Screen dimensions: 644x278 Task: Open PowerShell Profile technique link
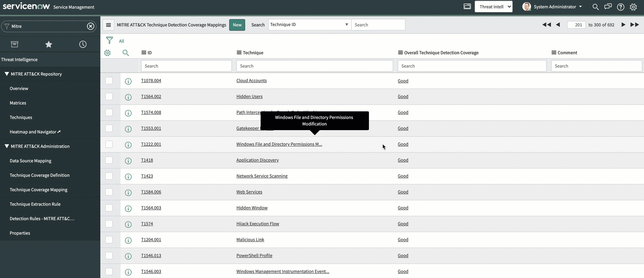pos(254,256)
